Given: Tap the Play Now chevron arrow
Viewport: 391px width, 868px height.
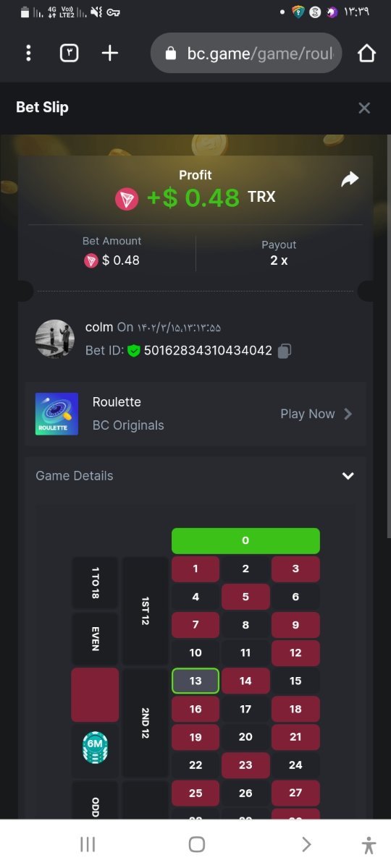Looking at the screenshot, I should point(348,414).
